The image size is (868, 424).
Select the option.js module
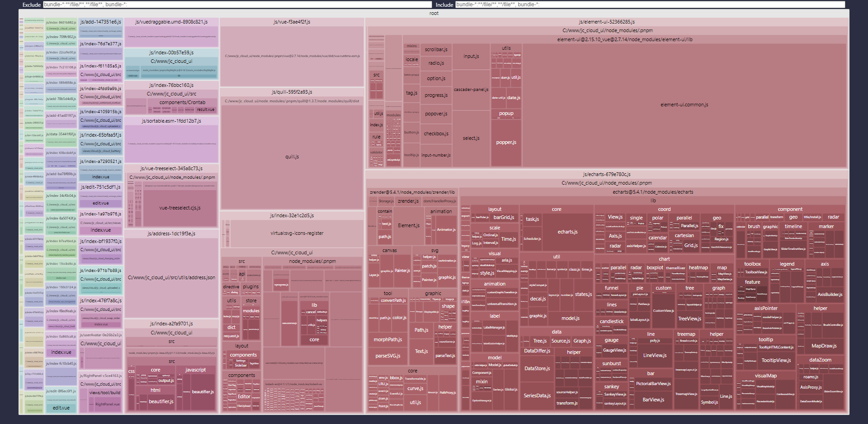(x=436, y=78)
